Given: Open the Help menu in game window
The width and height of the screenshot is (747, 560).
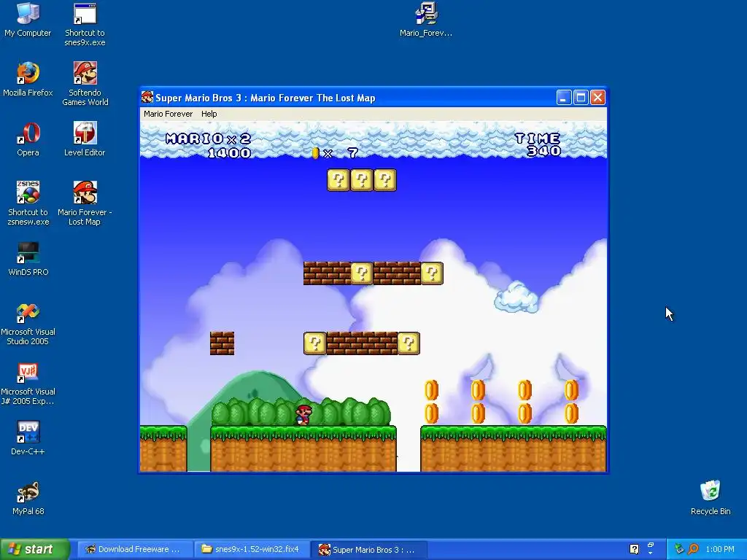Looking at the screenshot, I should pyautogui.click(x=209, y=114).
